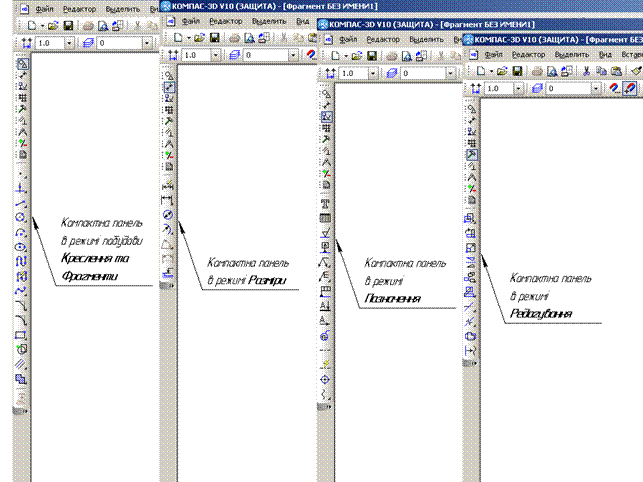Click the Print button in the rightmost window
This screenshot has width=643, height=482.
(x=537, y=71)
